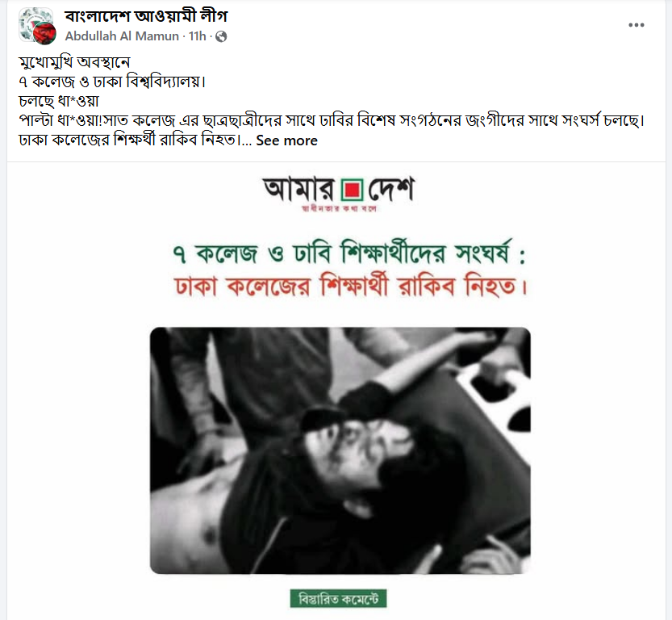Click the 11h post timestamp
The width and height of the screenshot is (672, 620).
(x=197, y=36)
